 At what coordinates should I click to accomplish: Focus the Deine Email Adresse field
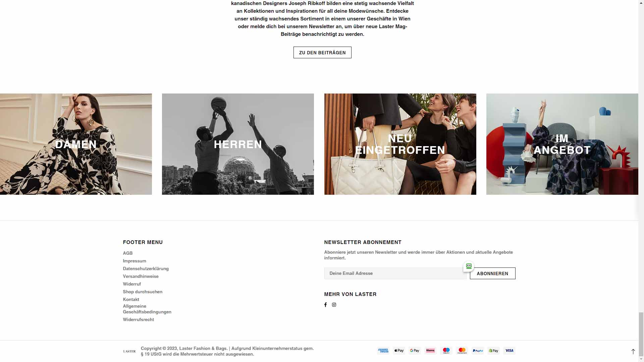tap(395, 274)
